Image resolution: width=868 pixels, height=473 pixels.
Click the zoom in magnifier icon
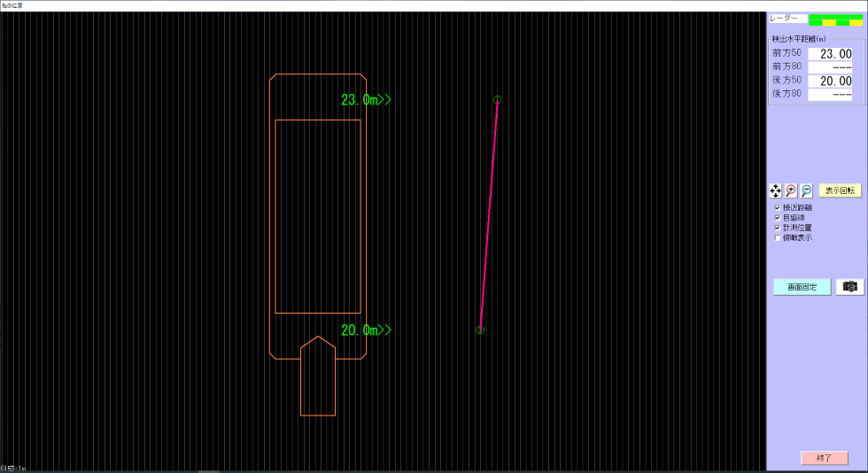pos(791,191)
